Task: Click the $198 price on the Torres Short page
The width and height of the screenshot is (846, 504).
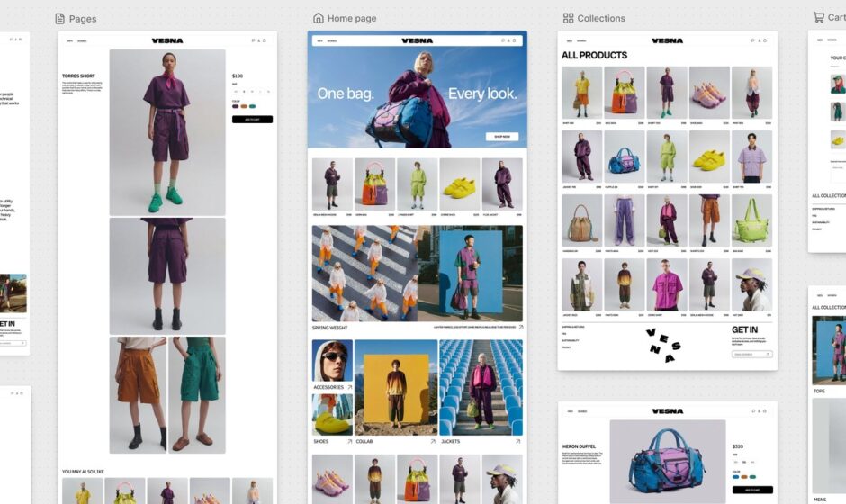Action: pyautogui.click(x=238, y=76)
